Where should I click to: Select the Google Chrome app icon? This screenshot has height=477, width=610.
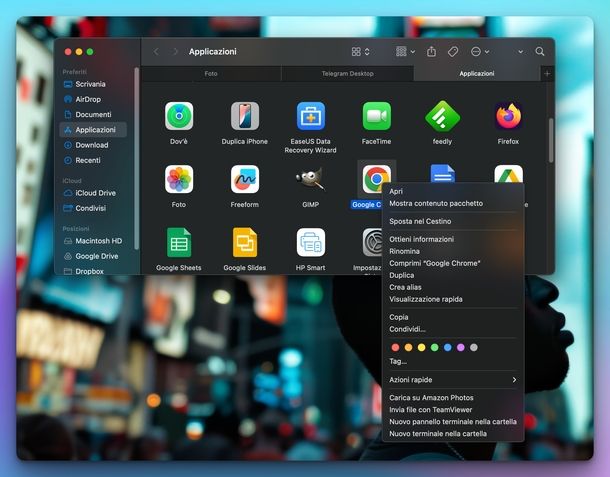376,179
